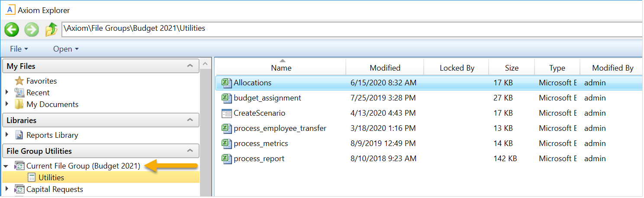The height and width of the screenshot is (198, 644).
Task: Click the folder path address field
Action: [346, 29]
